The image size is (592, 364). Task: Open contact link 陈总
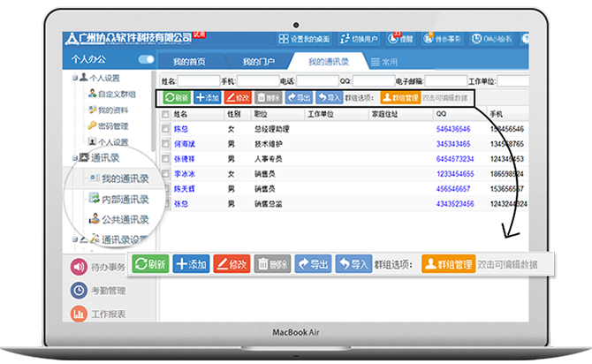point(181,129)
